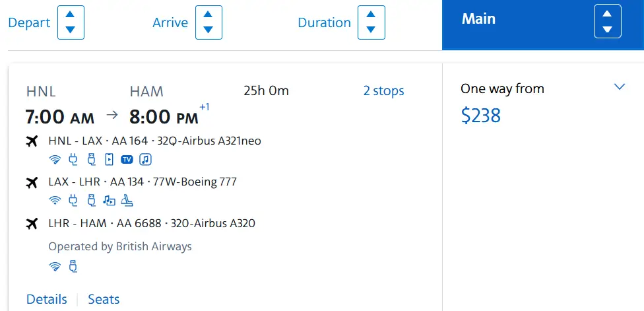The image size is (644, 311).
Task: Click personal device entertainment icon on AA 164
Action: coord(110,159)
